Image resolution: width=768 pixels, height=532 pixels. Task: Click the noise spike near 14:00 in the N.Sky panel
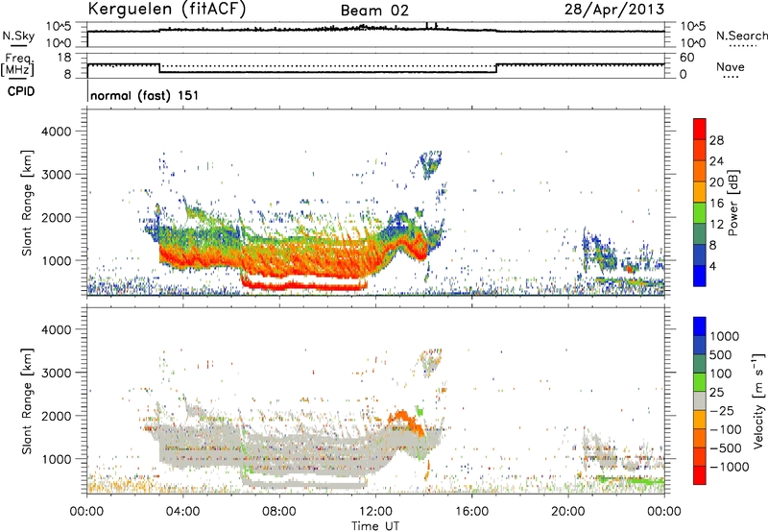pyautogui.click(x=427, y=25)
